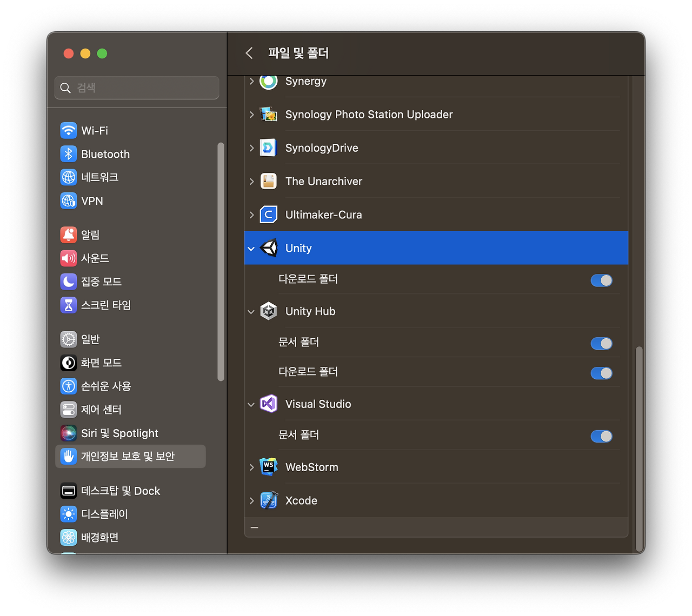
Task: Open 스크린 타임 settings
Action: pos(130,305)
